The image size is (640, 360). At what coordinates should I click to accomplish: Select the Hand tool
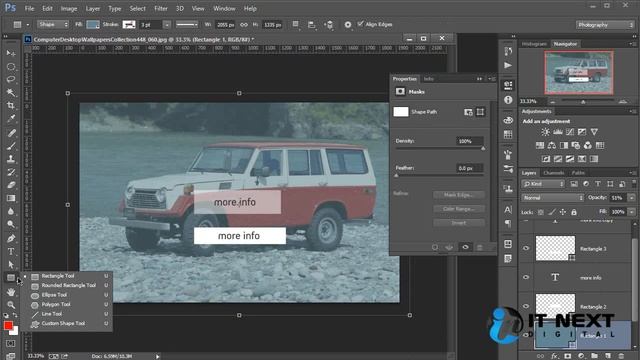[x=11, y=292]
